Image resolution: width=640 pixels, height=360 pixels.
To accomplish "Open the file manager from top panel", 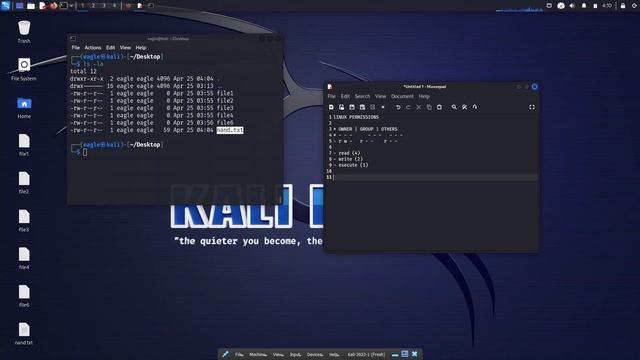I will point(31,6).
